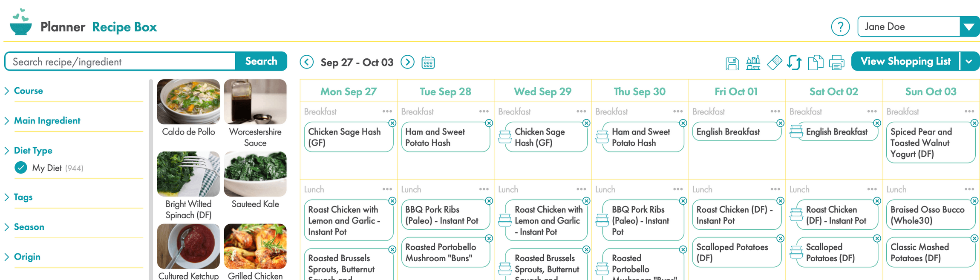Go to the previous week arrow
The width and height of the screenshot is (980, 280).
tap(307, 62)
